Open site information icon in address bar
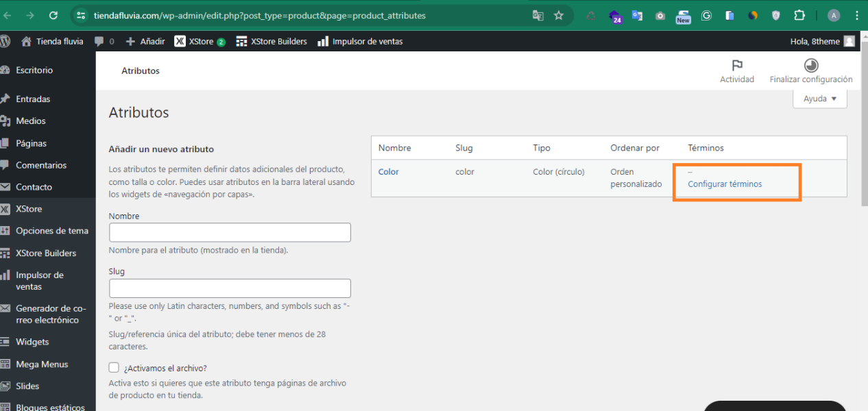This screenshot has height=411, width=868. 81,15
